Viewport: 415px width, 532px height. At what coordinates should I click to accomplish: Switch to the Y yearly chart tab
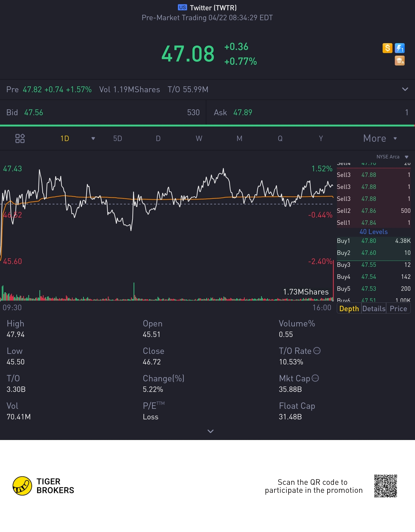pos(321,139)
